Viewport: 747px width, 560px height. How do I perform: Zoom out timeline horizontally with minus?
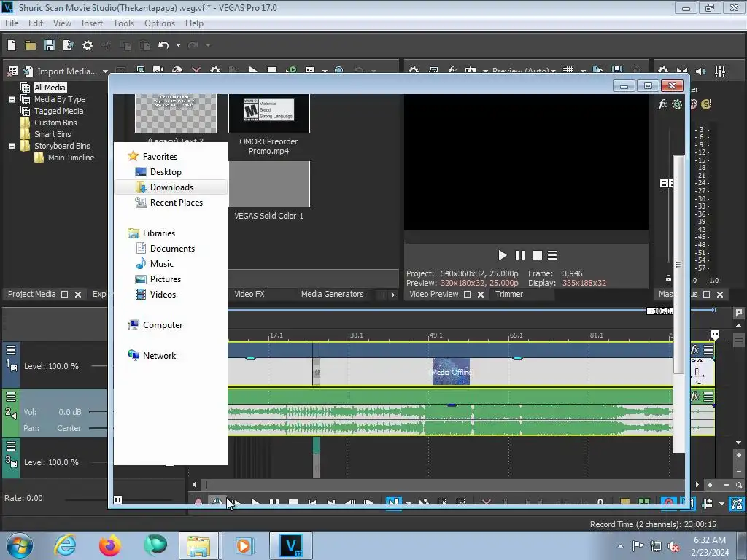pos(727,485)
